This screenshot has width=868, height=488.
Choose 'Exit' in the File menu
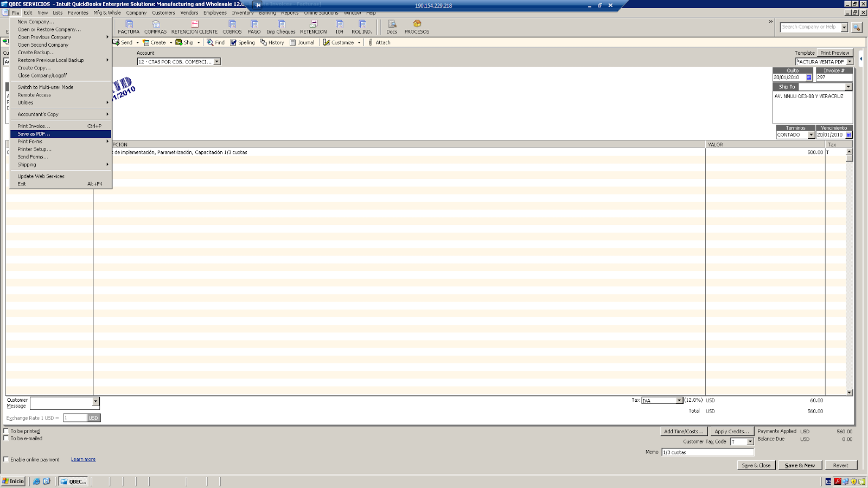(x=61, y=184)
